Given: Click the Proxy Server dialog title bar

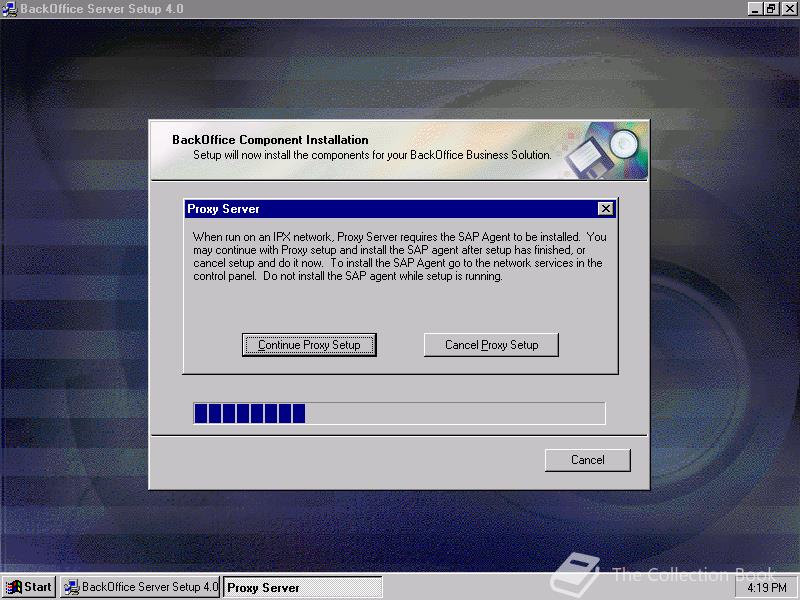Looking at the screenshot, I should coord(399,209).
